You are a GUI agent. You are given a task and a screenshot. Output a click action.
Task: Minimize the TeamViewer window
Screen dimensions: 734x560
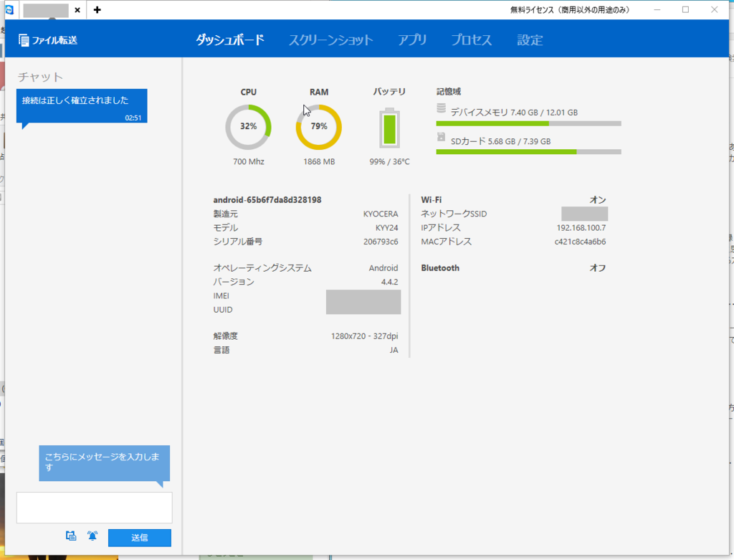click(657, 10)
